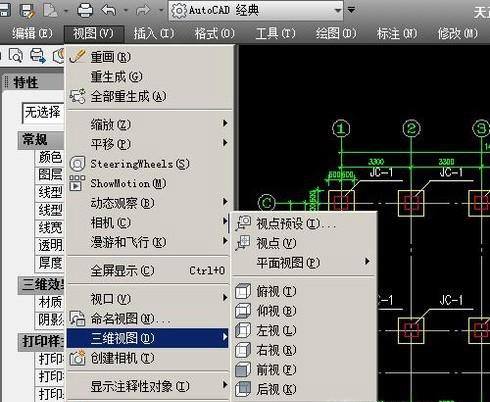Expand the 视口(V) viewport submenu
Viewport: 490px width, 402px height.
tap(149, 299)
